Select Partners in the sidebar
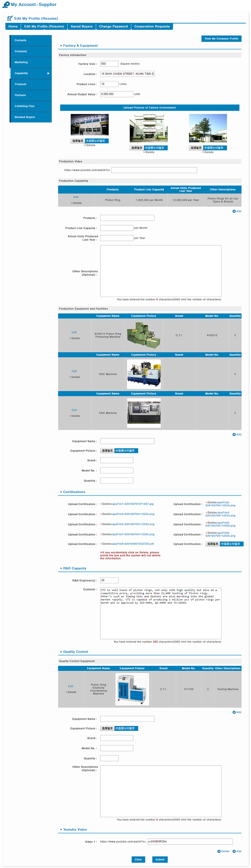This screenshot has width=251, height=868. (x=31, y=95)
